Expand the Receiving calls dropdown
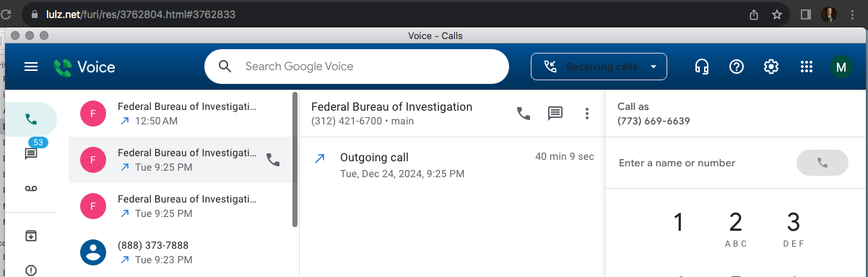The width and height of the screenshot is (868, 277). [599, 67]
